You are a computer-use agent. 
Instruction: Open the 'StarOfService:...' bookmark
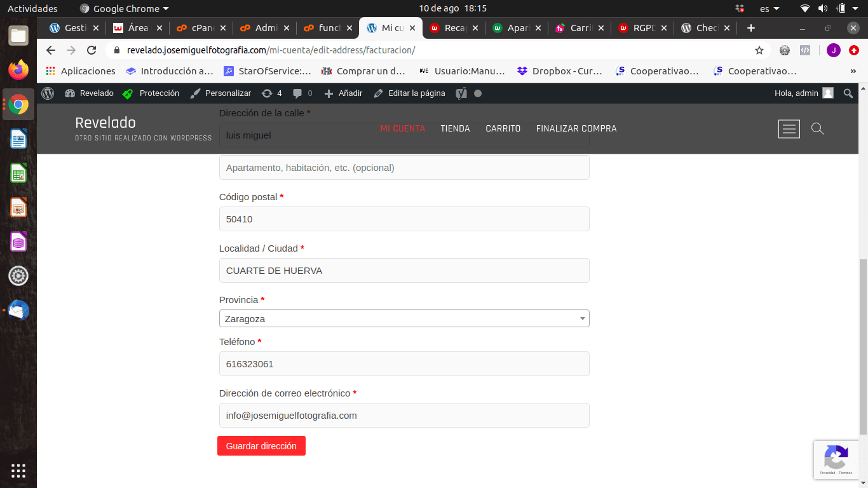pos(267,71)
